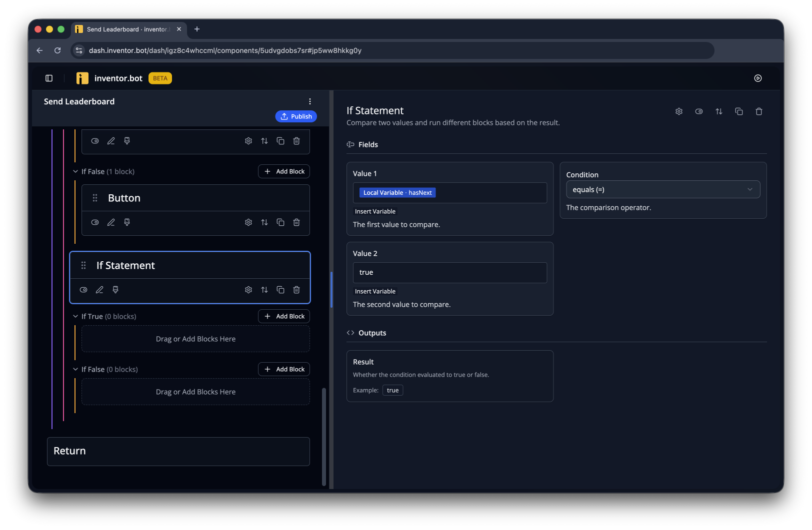The width and height of the screenshot is (812, 530).
Task: Click the Outputs section heading
Action: point(372,333)
